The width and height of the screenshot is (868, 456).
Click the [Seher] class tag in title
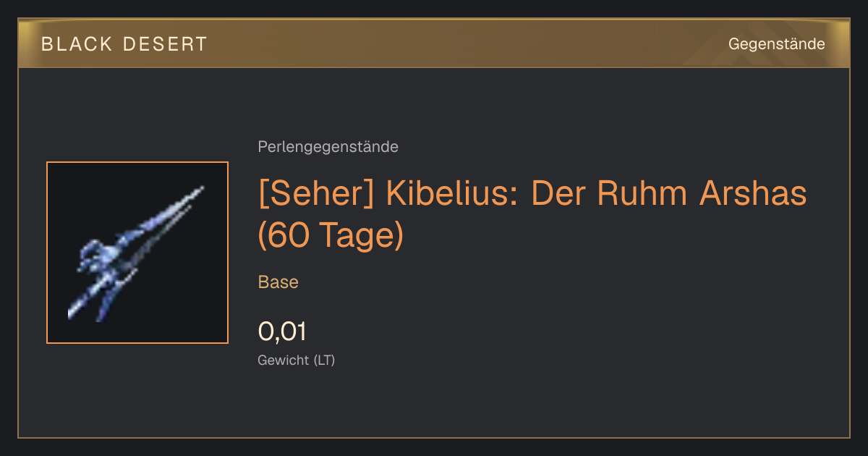point(317,193)
